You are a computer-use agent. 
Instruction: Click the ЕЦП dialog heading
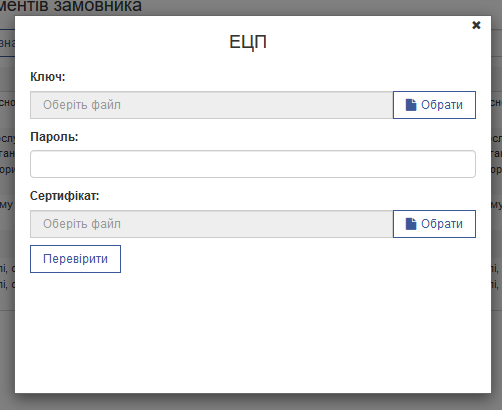tap(248, 42)
